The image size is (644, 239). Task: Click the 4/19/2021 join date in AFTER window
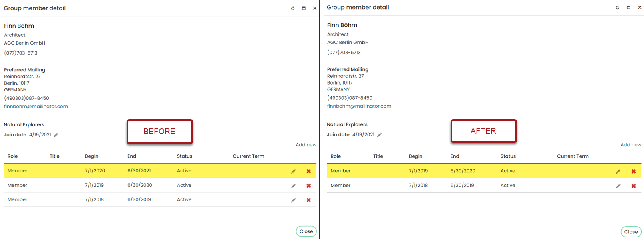[x=363, y=135]
